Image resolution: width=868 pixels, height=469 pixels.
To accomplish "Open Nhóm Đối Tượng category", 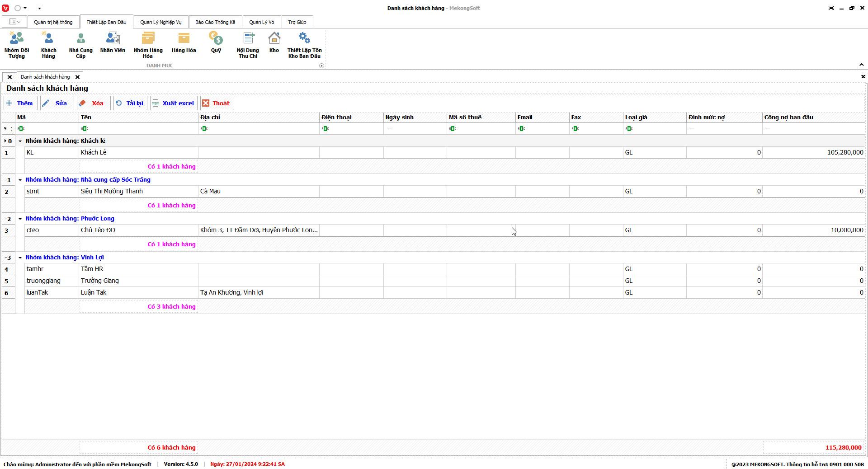I will (x=17, y=45).
